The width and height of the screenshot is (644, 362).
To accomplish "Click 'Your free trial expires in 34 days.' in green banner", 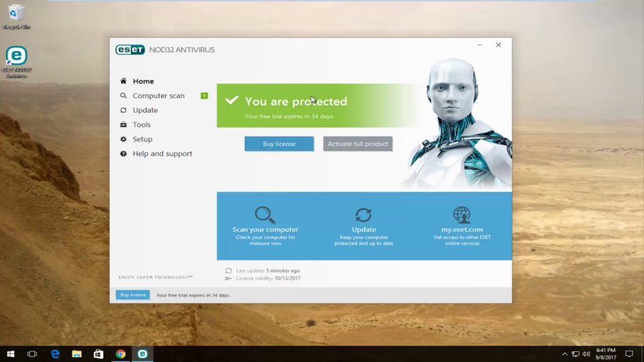I will coord(289,116).
